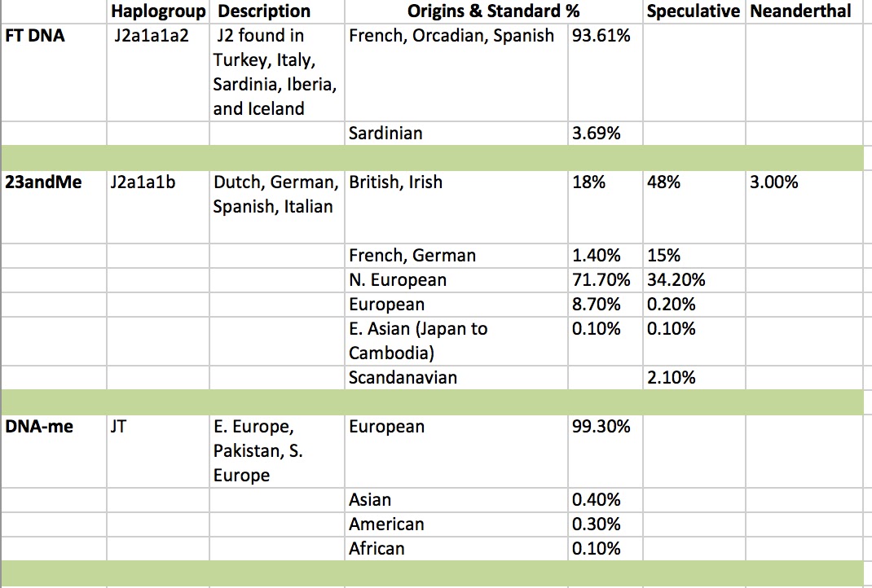Click the Sardinian origin cell
Viewport: 872px width, 588px height.
point(385,134)
